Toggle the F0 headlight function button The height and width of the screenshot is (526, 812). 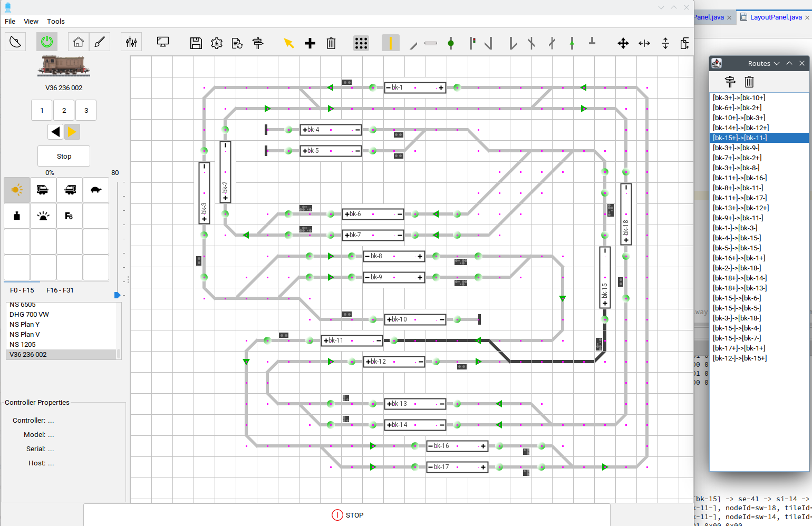tap(17, 190)
